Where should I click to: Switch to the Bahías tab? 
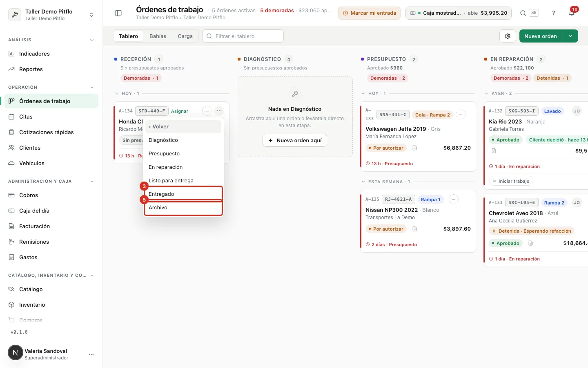coord(158,36)
